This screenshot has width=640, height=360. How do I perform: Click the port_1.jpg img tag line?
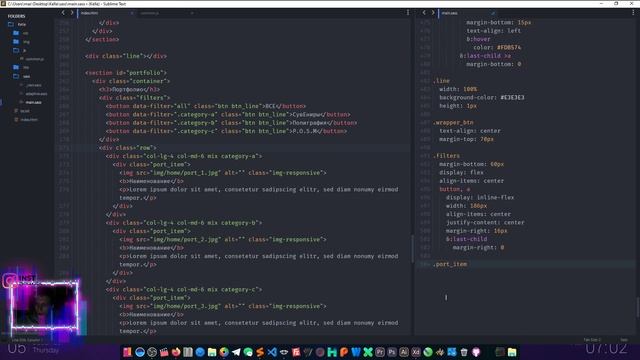223,173
